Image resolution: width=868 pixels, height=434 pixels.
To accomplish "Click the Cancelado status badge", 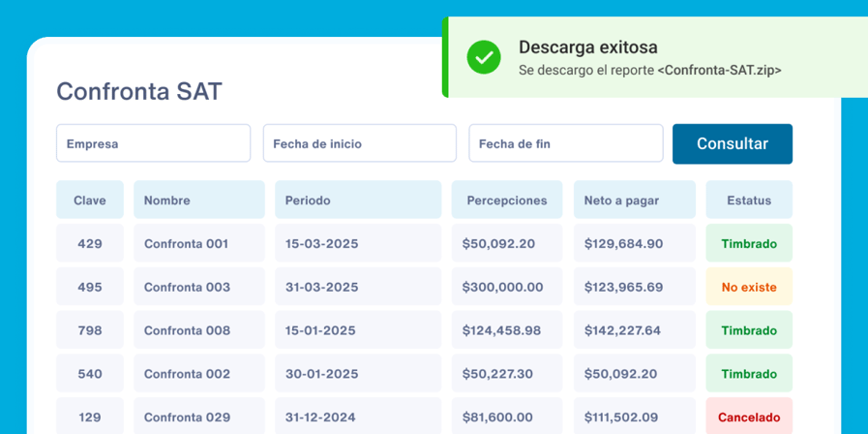I will (749, 418).
